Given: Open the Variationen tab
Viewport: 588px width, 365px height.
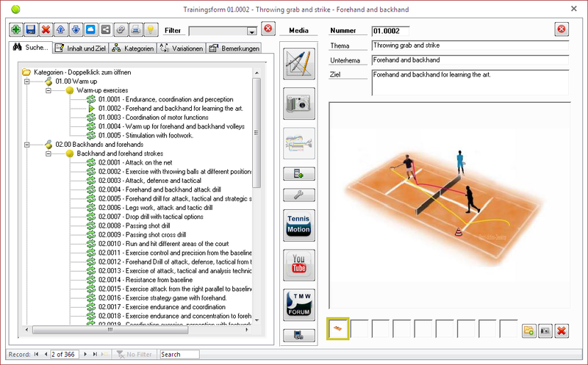Looking at the screenshot, I should point(181,48).
